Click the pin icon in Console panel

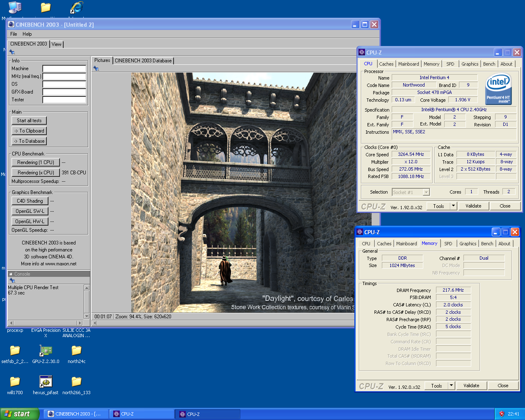(12, 281)
